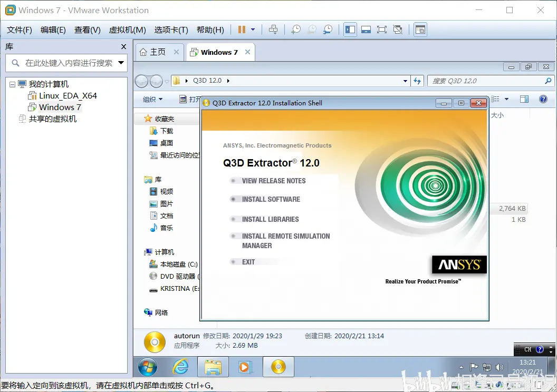Click INSTALL REMOTE SIMULATION MANAGER
Screen dimensions: 557x392
286,241
